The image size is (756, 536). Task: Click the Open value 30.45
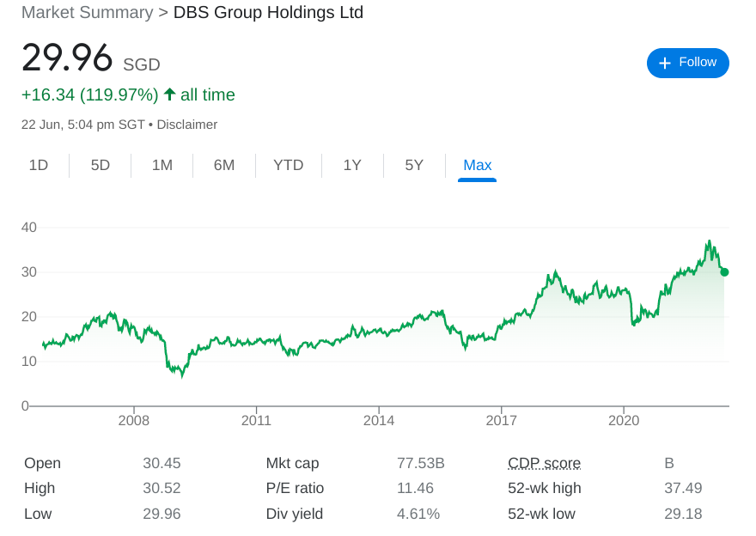162,463
